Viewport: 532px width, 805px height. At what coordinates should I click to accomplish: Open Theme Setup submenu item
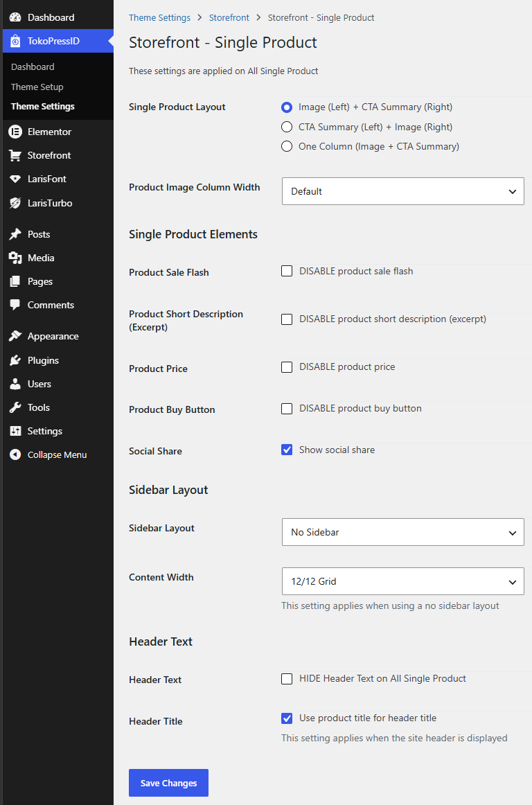click(37, 87)
